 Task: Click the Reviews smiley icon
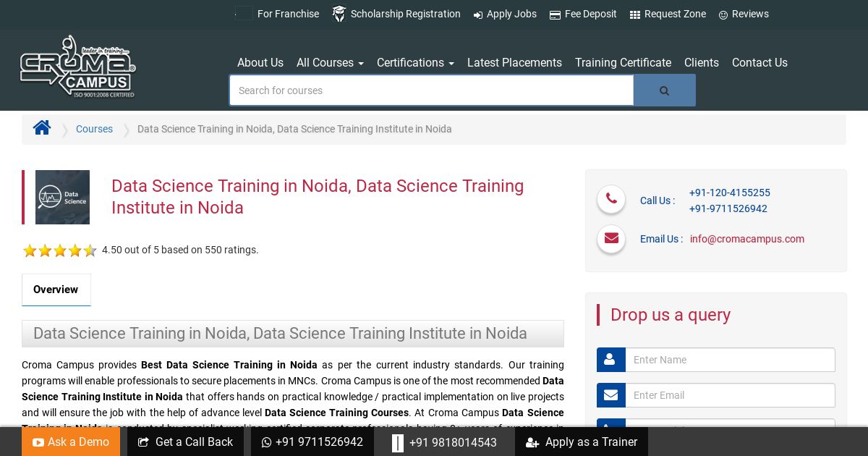(x=723, y=14)
